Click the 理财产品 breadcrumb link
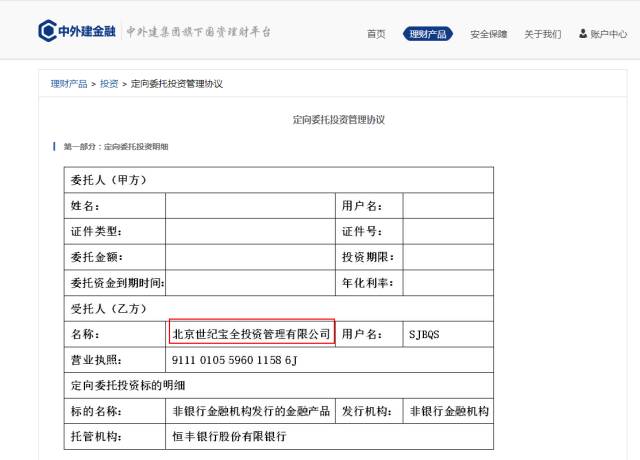 [69, 84]
